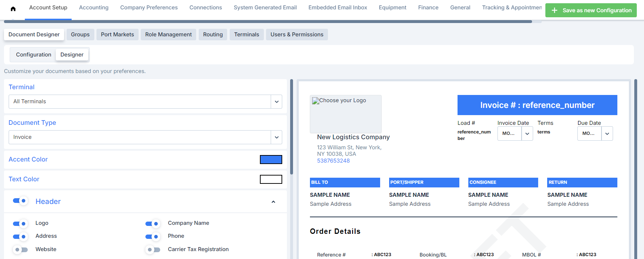Open the Terminal dropdown arrow
The width and height of the screenshot is (644, 259).
[x=276, y=102]
